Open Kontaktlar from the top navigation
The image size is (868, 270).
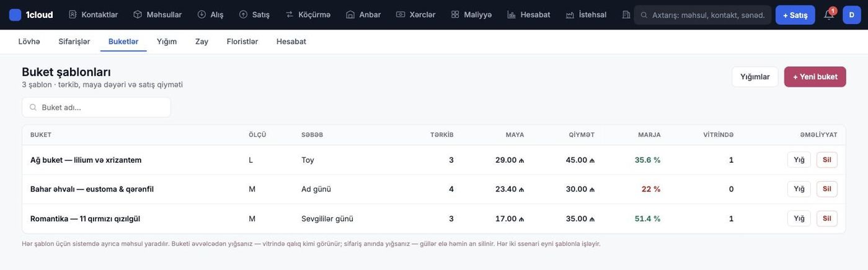tap(93, 15)
